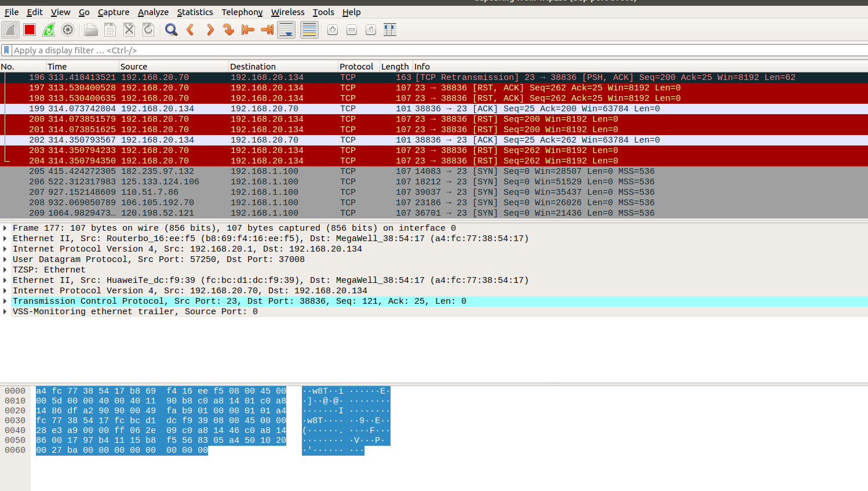Toggle packet coloring rules
Screen dimensions: 868x491
309,30
